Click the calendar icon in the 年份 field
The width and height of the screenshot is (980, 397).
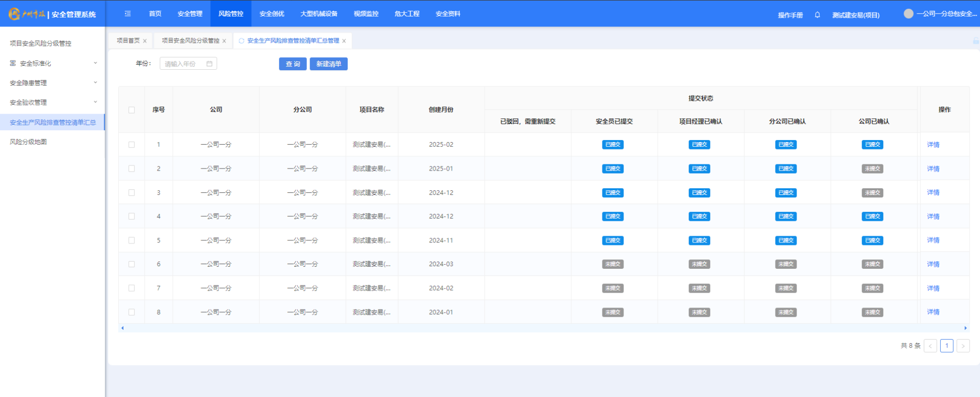209,64
